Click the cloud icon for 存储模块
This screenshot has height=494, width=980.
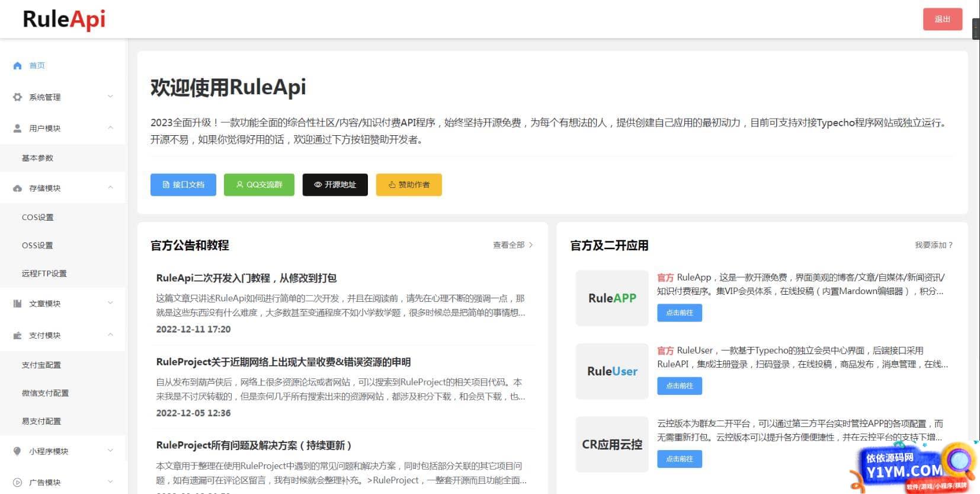point(17,188)
